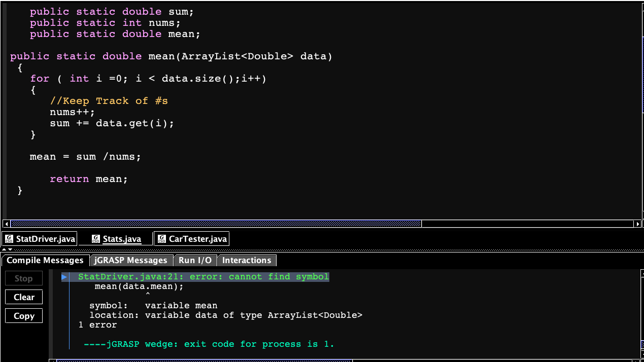Click the Stop button

point(24,278)
